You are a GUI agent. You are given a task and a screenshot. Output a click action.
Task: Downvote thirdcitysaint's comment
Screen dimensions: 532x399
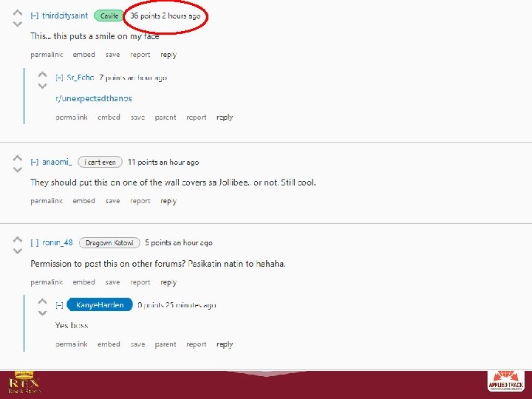click(17, 24)
